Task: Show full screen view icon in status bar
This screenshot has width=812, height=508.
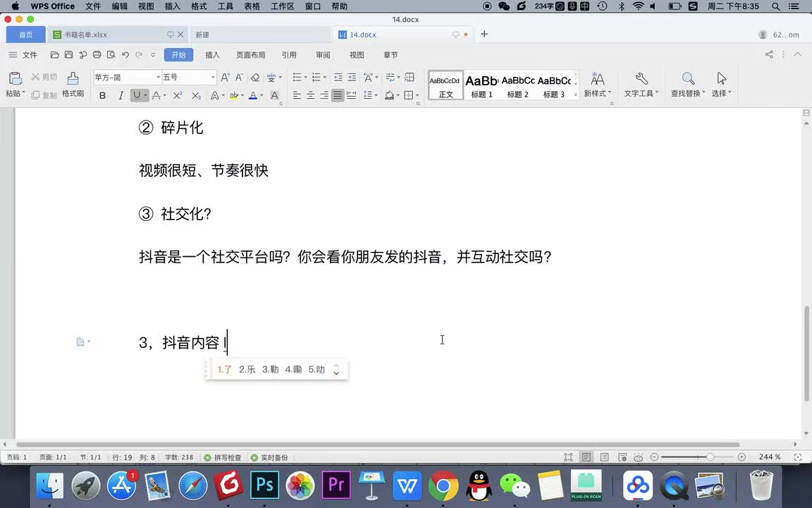Action: tap(568, 457)
